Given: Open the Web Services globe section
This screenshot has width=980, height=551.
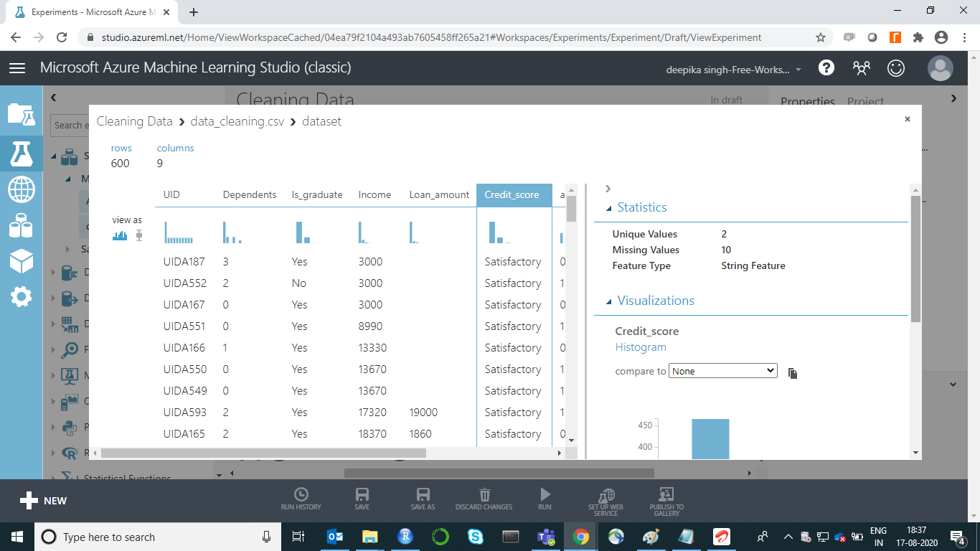Looking at the screenshot, I should tap(21, 190).
